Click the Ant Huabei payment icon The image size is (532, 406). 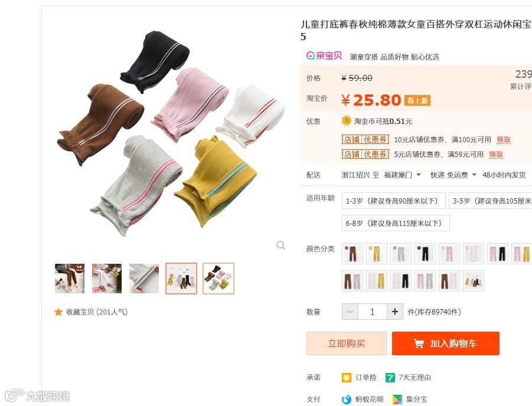(347, 400)
